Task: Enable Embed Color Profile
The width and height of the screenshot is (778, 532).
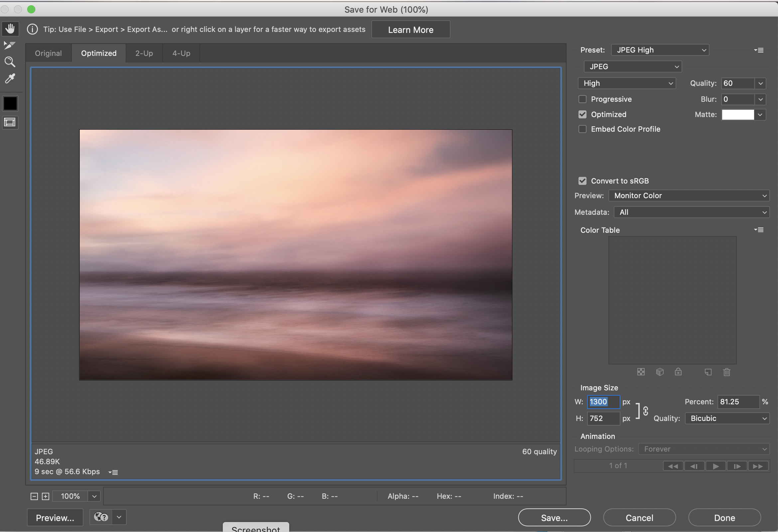Action: [583, 129]
